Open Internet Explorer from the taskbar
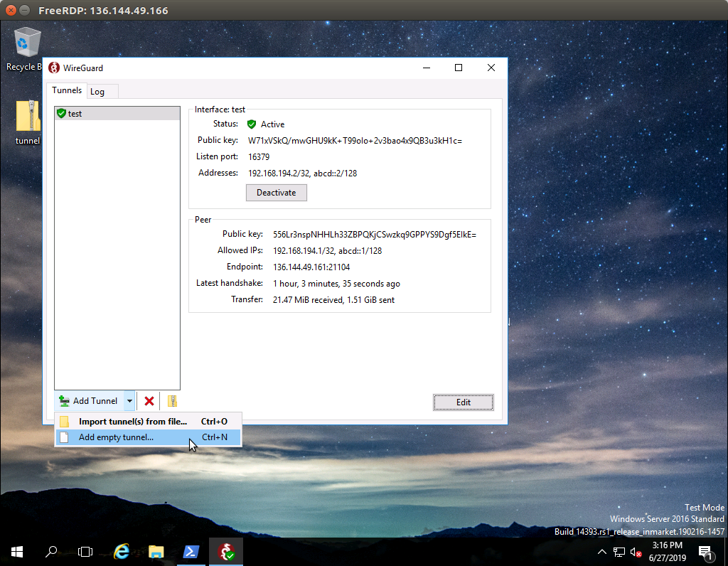The image size is (728, 566). [x=122, y=552]
